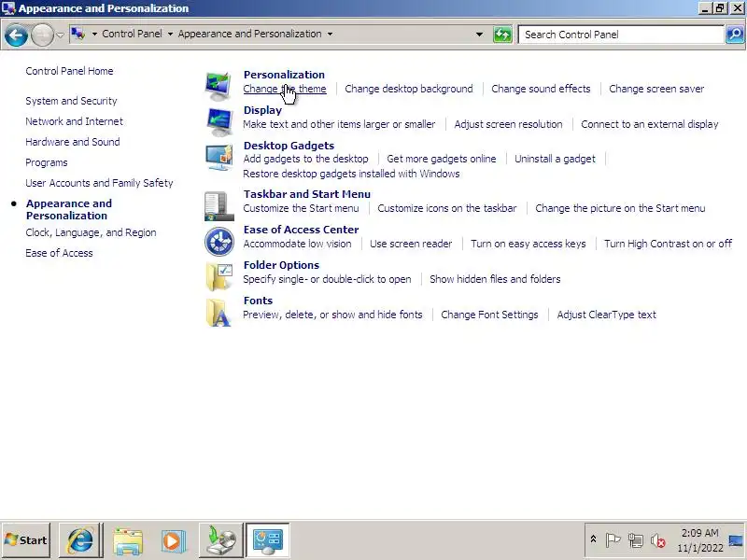Open Hardware and Sound category

tap(73, 142)
